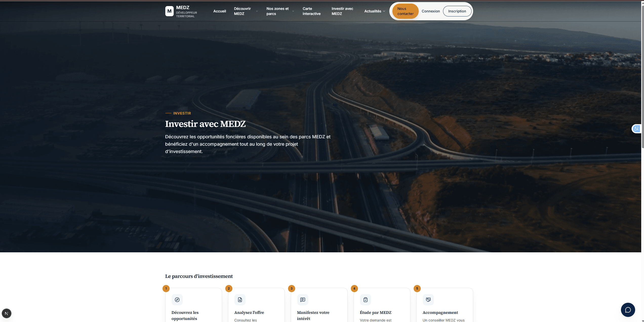
Task: Open the chat bubble widget
Action: [x=628, y=310]
